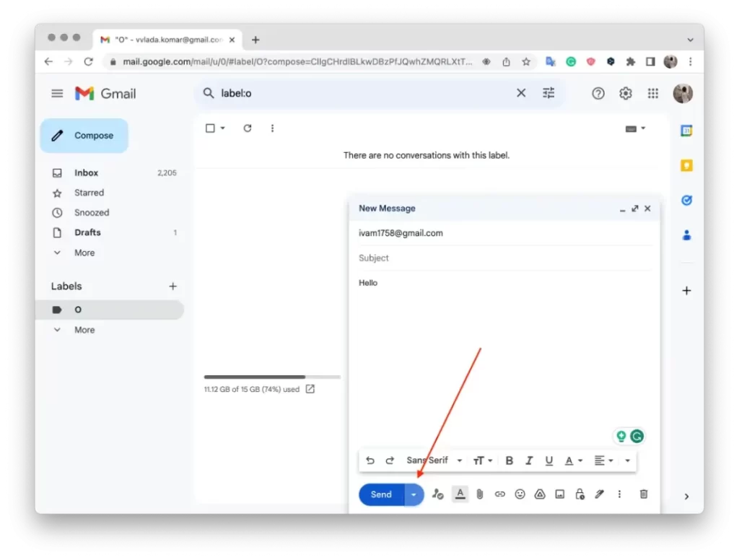The image size is (739, 560).
Task: Insert an emoji
Action: [x=520, y=494]
